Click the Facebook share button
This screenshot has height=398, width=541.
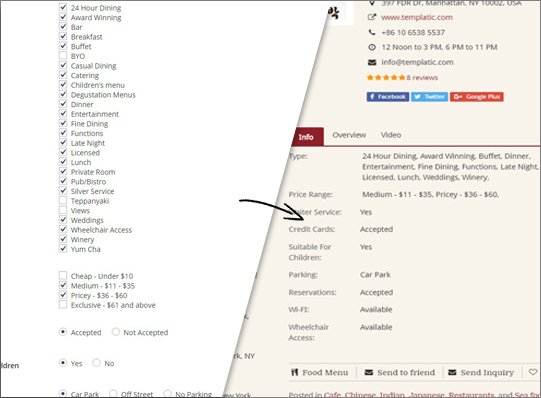pos(388,97)
